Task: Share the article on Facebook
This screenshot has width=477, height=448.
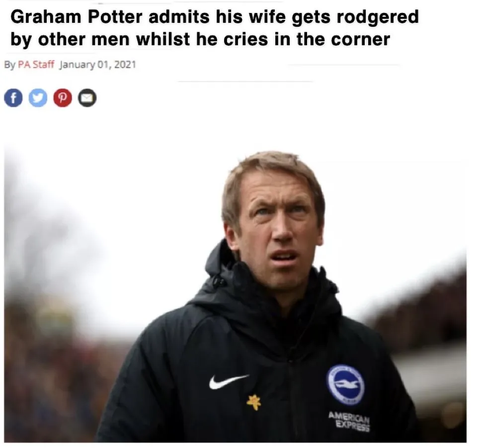Action: (13, 98)
